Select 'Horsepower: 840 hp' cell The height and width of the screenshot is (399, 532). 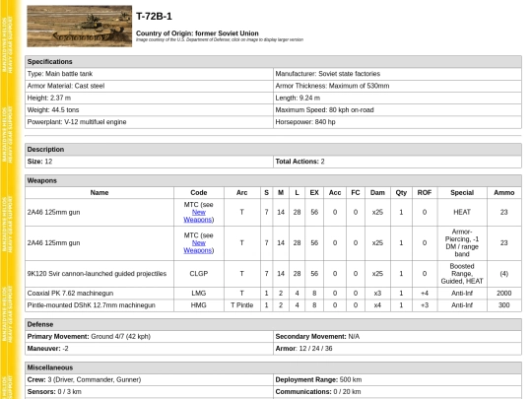(x=397, y=122)
